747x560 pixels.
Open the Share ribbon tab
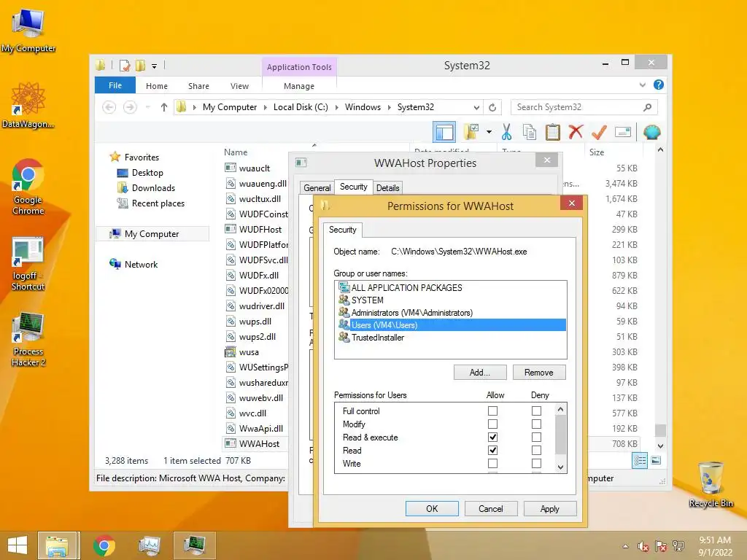pos(198,86)
